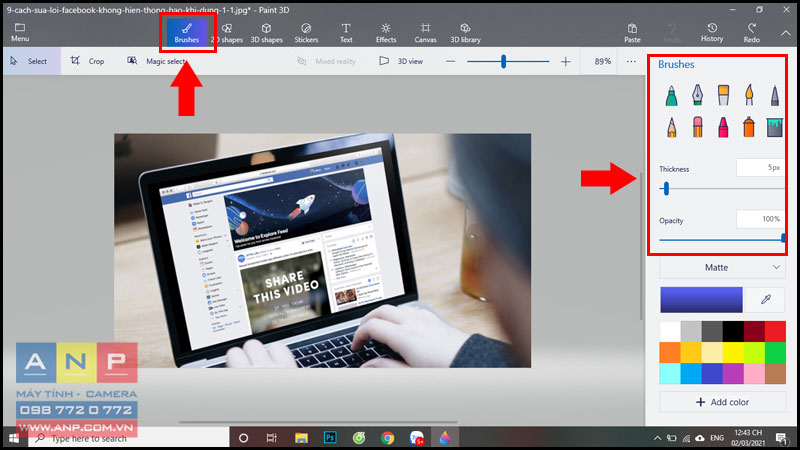The width and height of the screenshot is (800, 450).
Task: Collapse the top ribbon with chevron
Action: 786,33
